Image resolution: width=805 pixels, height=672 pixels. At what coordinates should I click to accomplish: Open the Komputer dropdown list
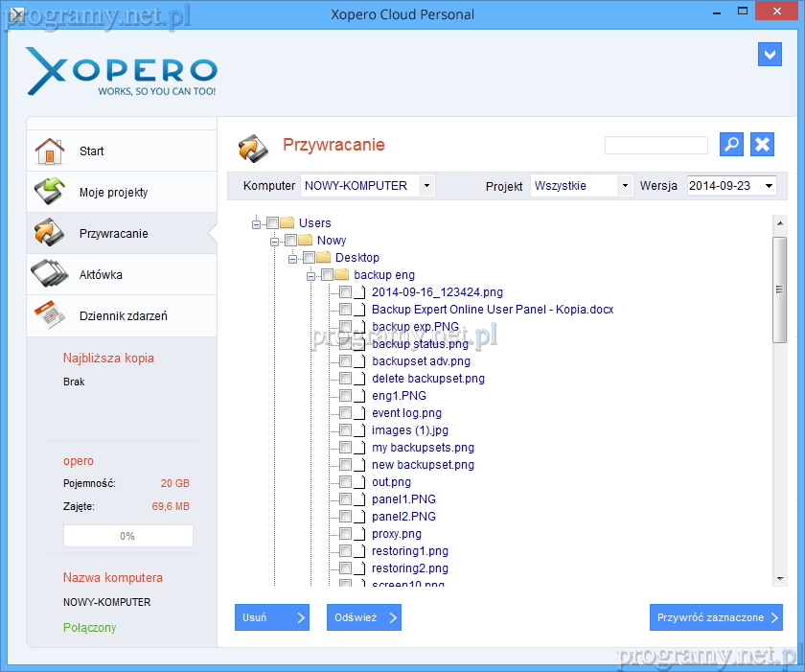(426, 186)
